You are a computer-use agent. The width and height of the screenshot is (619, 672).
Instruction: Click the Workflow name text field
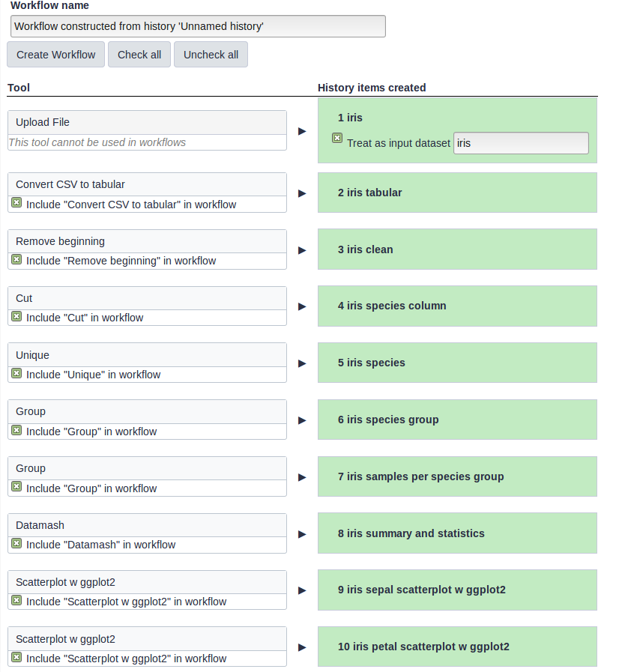pos(198,26)
